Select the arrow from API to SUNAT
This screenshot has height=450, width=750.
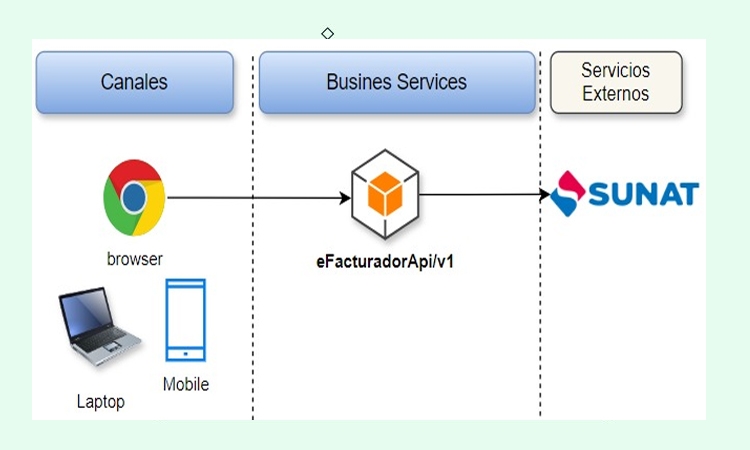pyautogui.click(x=485, y=194)
